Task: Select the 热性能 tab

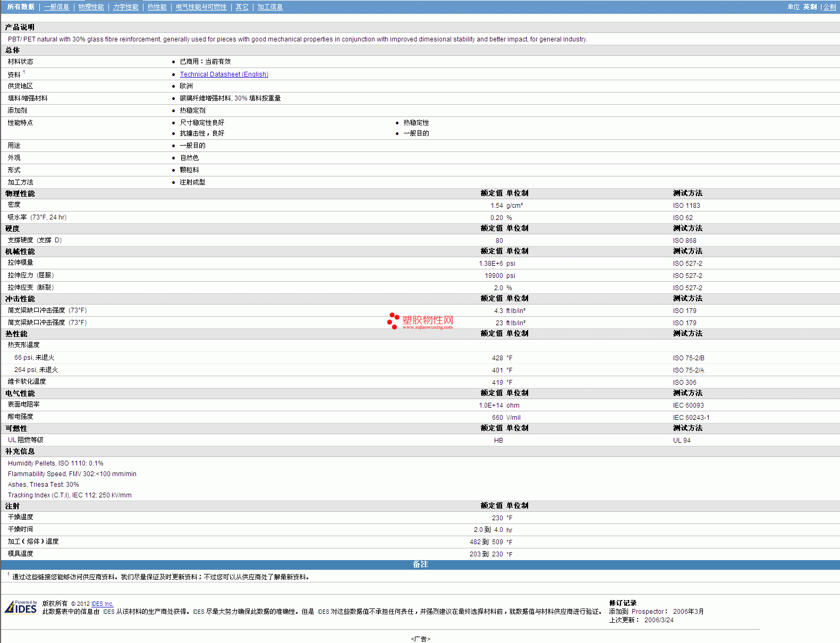Action: click(x=157, y=7)
